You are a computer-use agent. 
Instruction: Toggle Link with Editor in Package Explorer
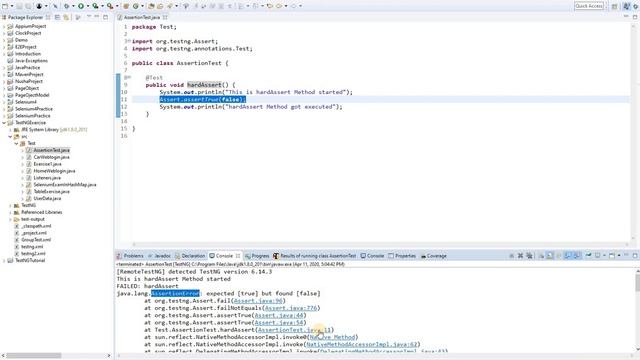66,17
